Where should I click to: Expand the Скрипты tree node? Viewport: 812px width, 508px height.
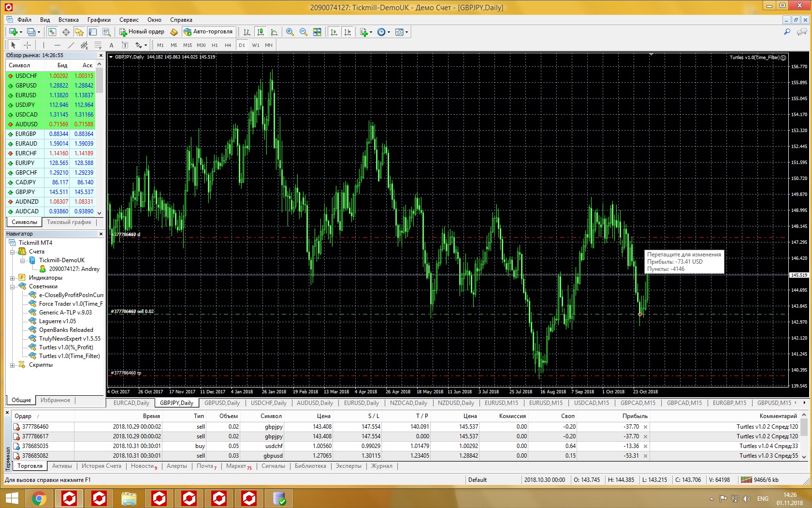point(13,365)
